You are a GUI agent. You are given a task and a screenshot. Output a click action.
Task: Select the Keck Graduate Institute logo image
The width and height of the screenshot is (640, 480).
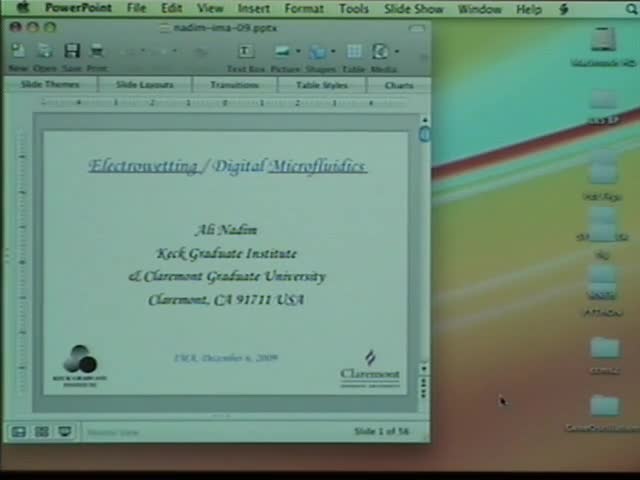(80, 366)
